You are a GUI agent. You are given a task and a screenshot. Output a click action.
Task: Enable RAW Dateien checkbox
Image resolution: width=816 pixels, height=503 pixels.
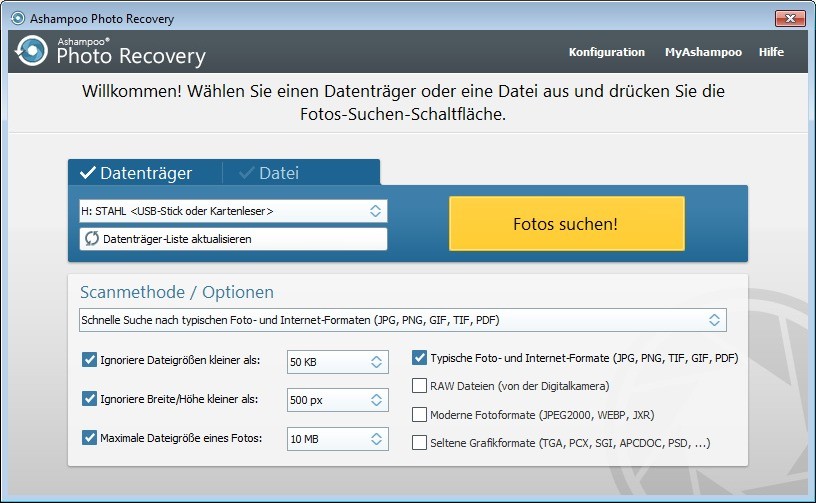pos(420,385)
